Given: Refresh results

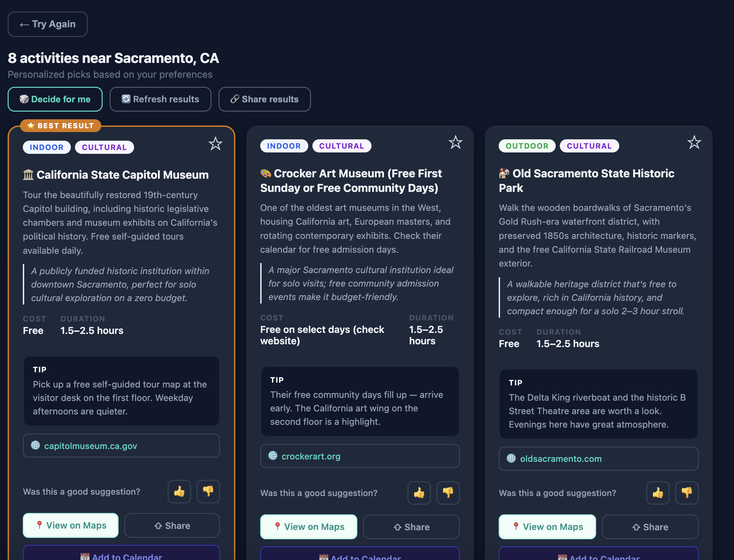Looking at the screenshot, I should pyautogui.click(x=160, y=99).
